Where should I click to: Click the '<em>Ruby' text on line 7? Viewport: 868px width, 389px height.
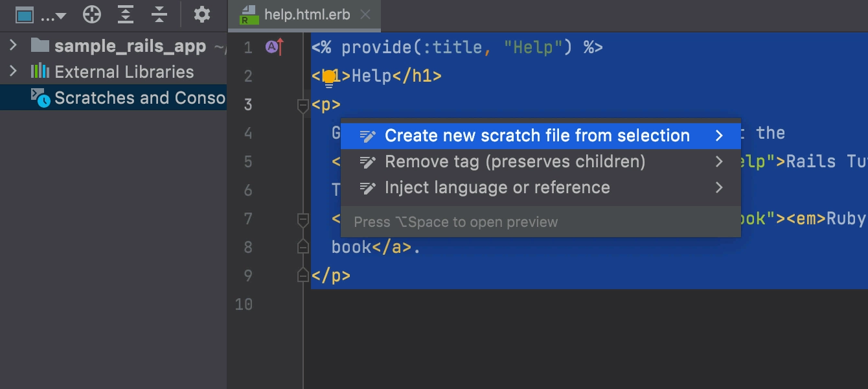coord(826,218)
